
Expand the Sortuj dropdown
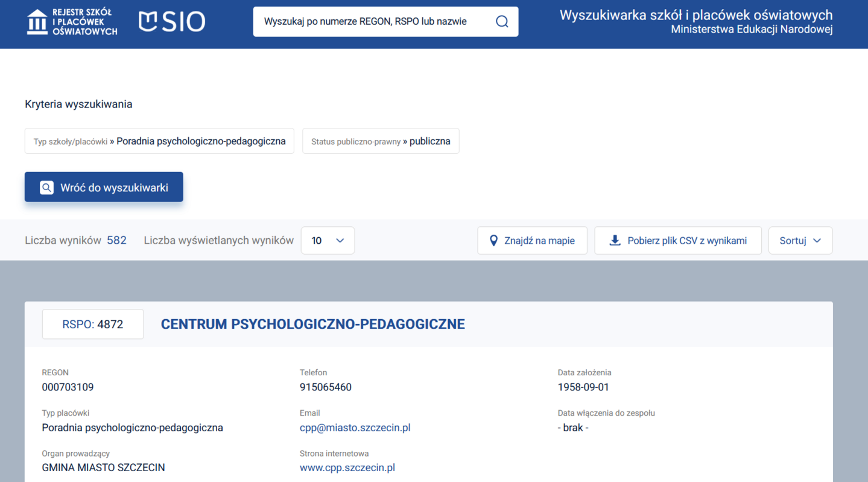[800, 241]
